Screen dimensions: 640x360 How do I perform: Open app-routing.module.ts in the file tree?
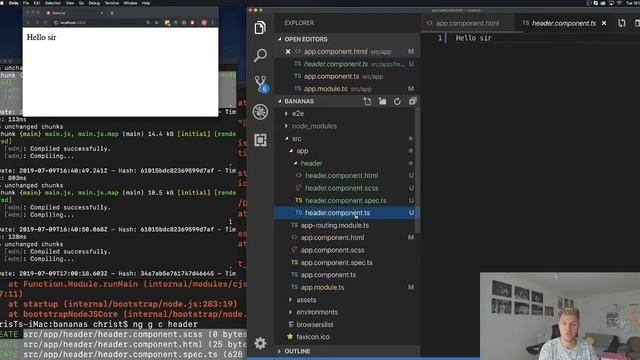point(335,225)
